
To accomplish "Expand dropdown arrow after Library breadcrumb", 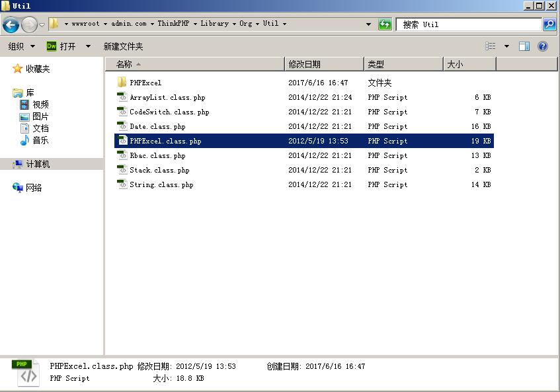I will coord(234,24).
